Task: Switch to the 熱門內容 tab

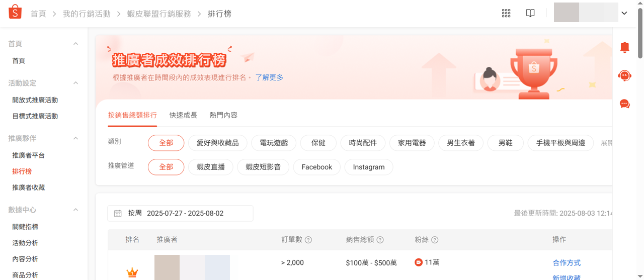Action: [223, 115]
